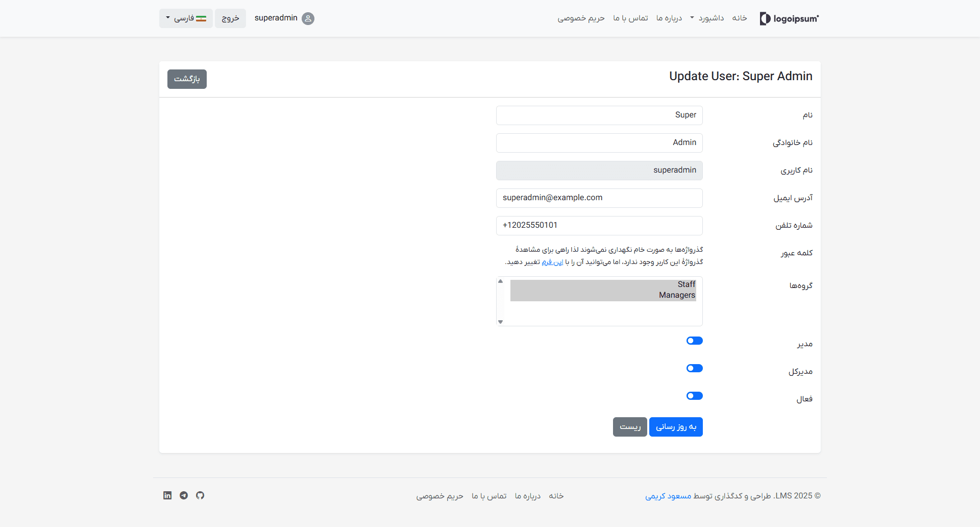This screenshot has width=980, height=527.
Task: Submit with the به روز رسانی button
Action: [x=676, y=427]
